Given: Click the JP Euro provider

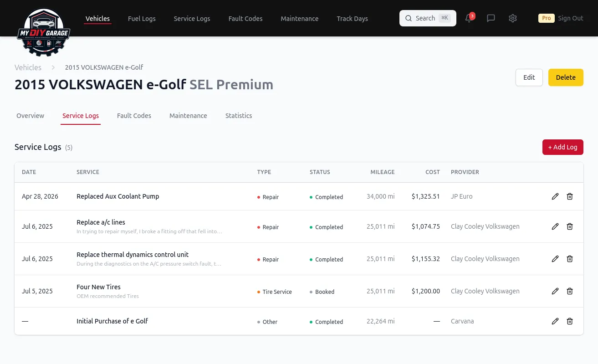Looking at the screenshot, I should coord(462,197).
